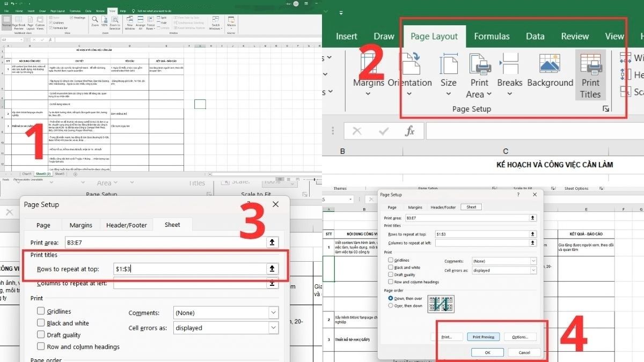The height and width of the screenshot is (362, 644).
Task: Click the fx Insert Function icon in zoomed formula bar
Action: [x=410, y=131]
